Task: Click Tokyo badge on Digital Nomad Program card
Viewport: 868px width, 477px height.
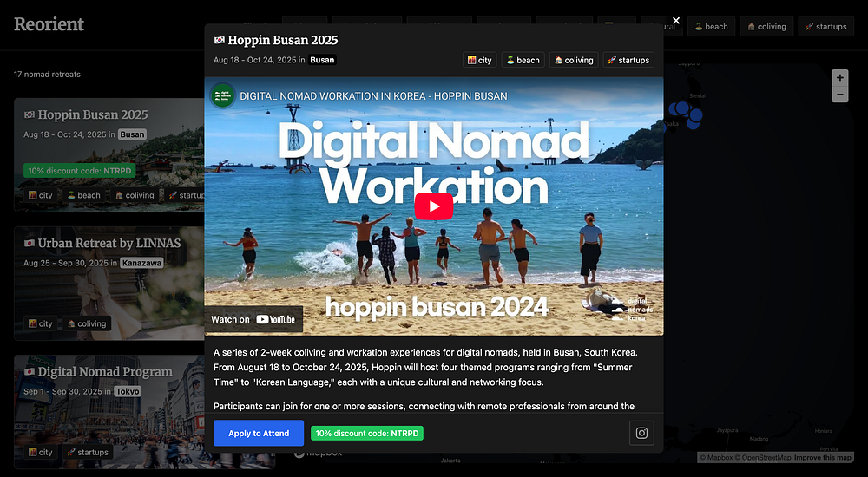Action: 128,391
